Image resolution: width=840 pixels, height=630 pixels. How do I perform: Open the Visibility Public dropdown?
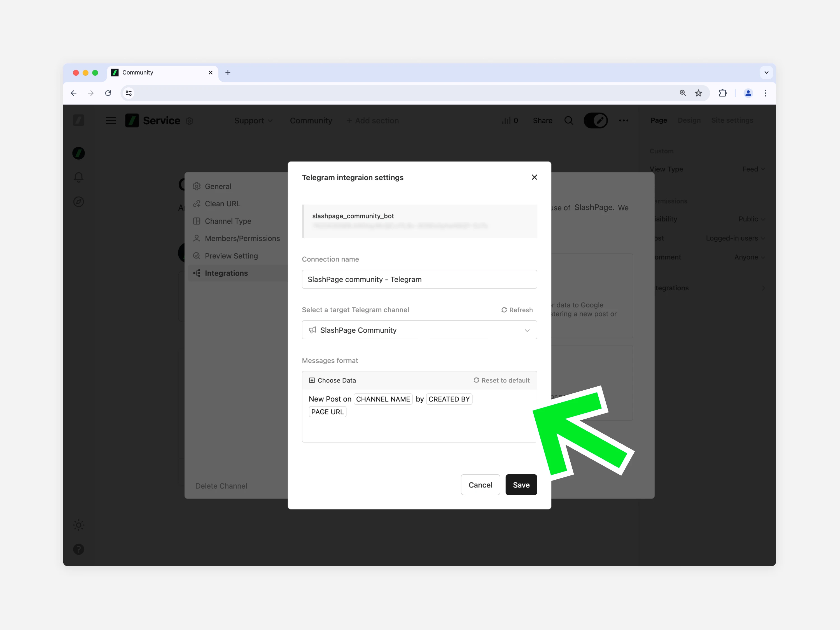click(752, 219)
